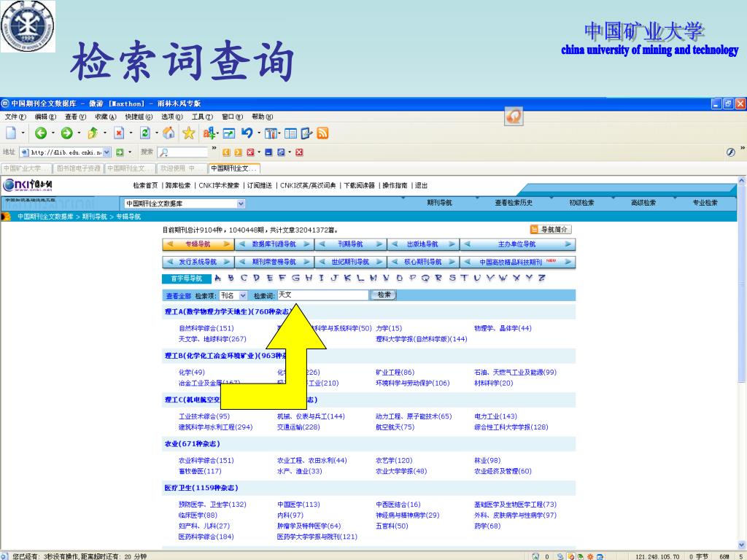Click the new blank page icon
Viewport: 747px width, 560px height.
click(11, 133)
